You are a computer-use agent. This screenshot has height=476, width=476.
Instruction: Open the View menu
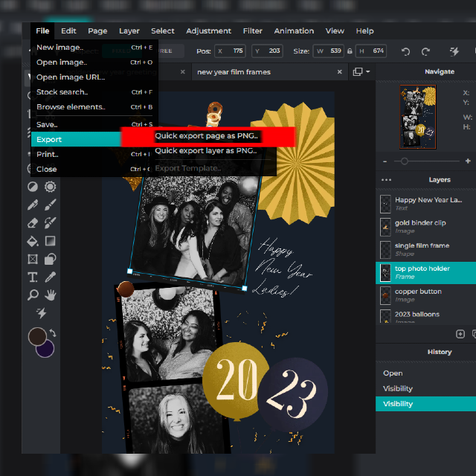pyautogui.click(x=335, y=31)
